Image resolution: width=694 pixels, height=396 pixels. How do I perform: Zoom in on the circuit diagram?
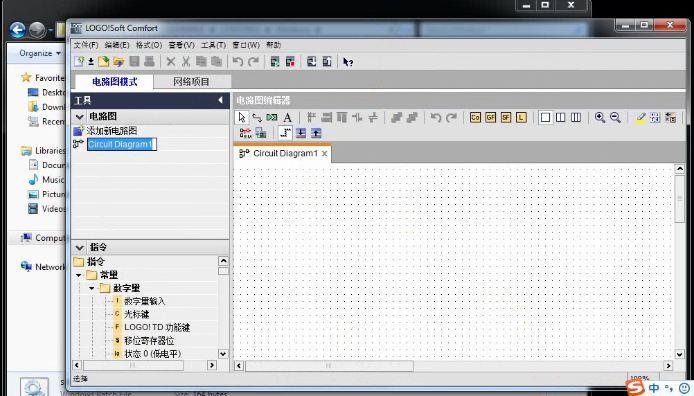tap(600, 117)
